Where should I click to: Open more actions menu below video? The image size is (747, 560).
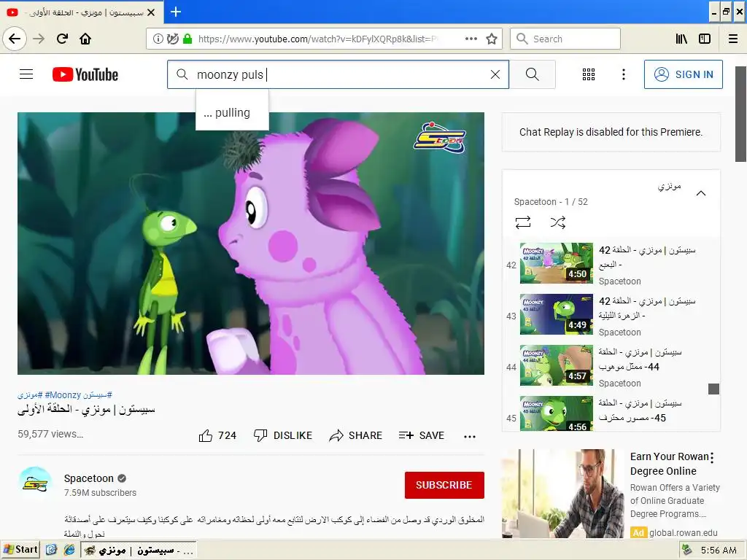pos(470,436)
